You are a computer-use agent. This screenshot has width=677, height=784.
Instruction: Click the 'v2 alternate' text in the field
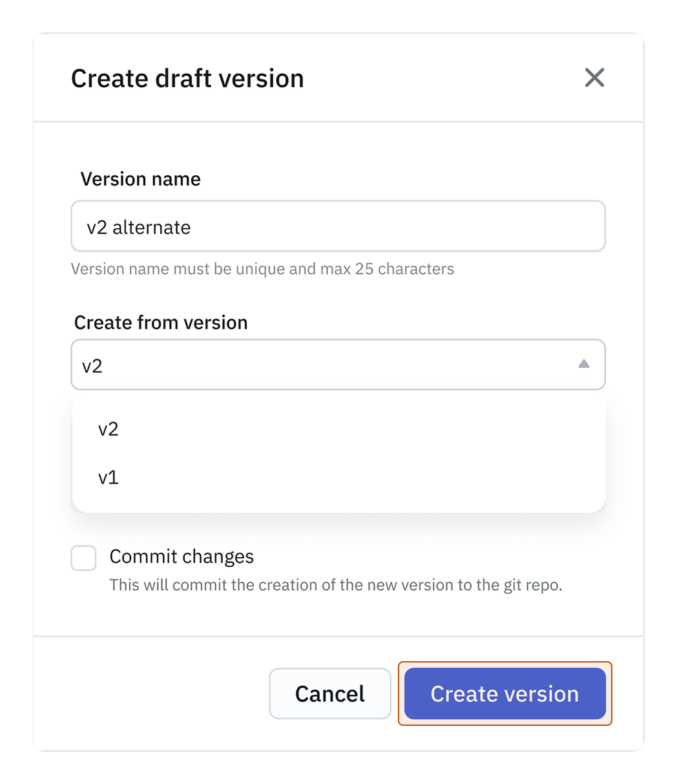point(139,228)
